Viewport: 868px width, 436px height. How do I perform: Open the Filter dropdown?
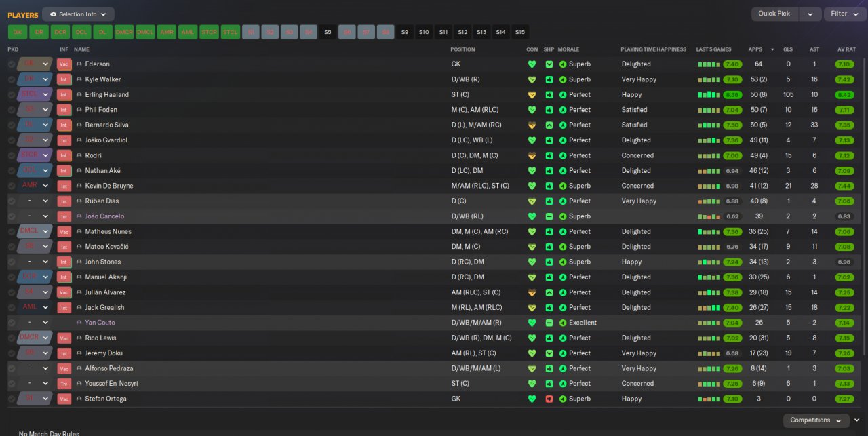(845, 14)
